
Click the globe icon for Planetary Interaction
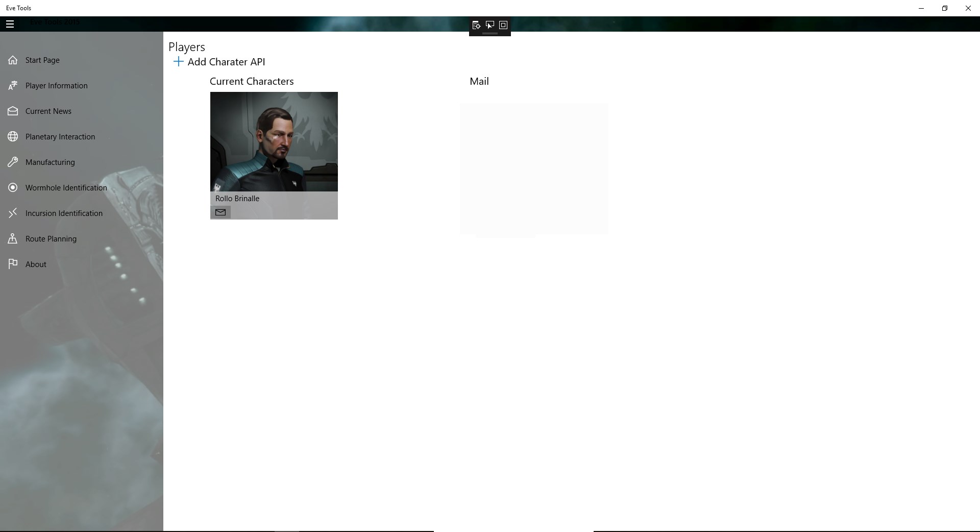click(x=13, y=137)
